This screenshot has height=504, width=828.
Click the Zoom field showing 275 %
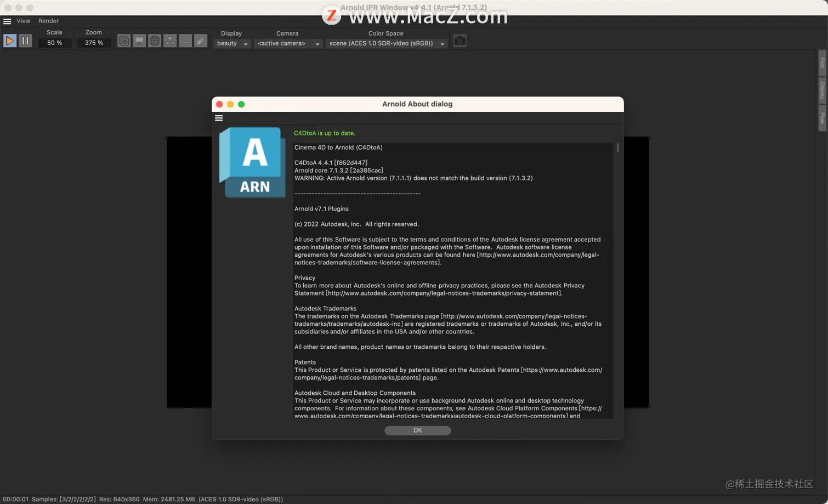click(x=94, y=43)
